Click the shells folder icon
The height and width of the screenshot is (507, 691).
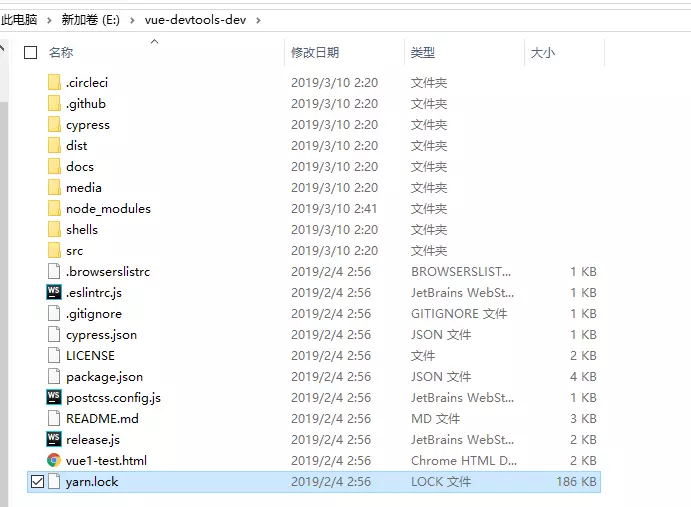pos(54,230)
